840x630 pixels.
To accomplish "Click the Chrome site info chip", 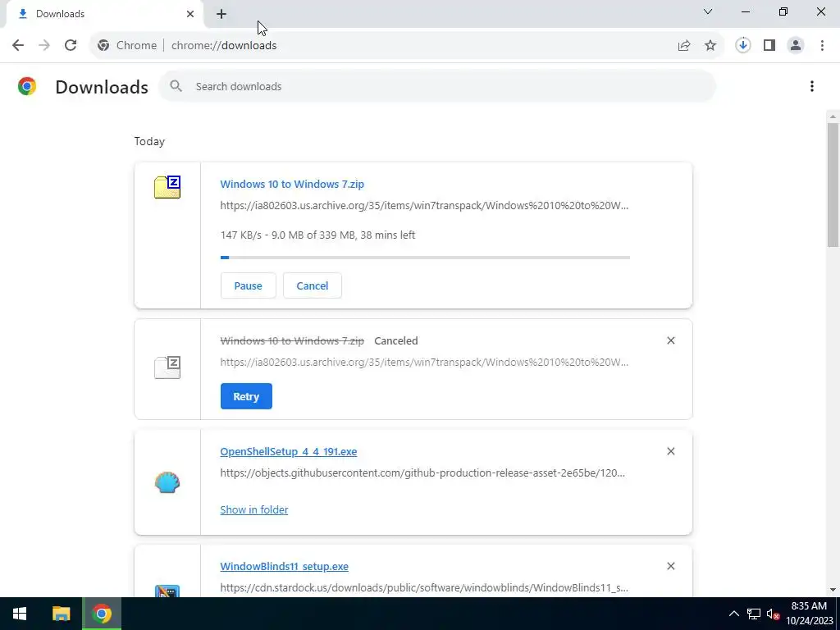I will pos(127,46).
